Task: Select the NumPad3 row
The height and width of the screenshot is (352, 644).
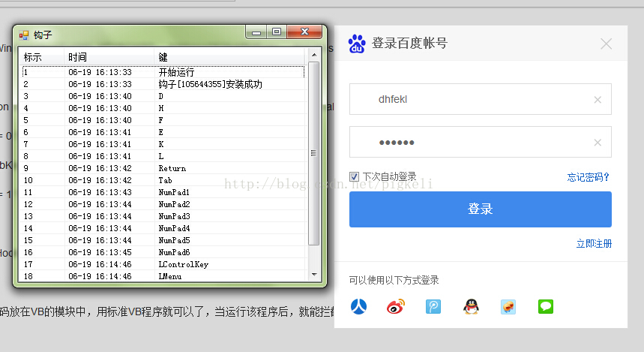Action: pos(163,216)
